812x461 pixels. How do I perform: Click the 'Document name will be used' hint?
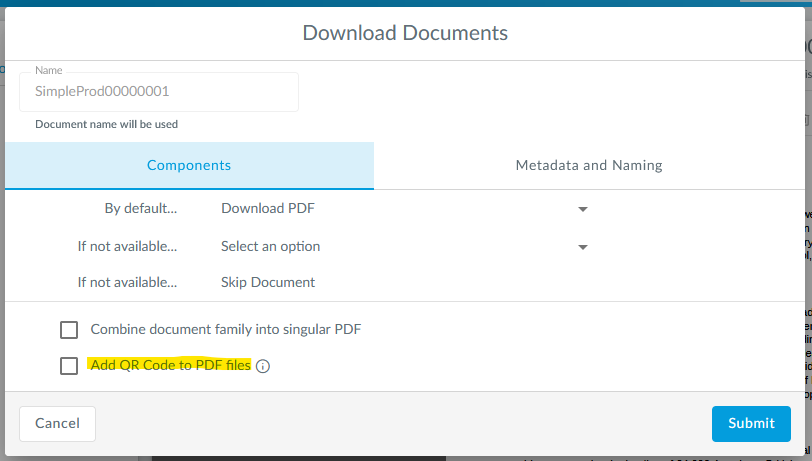coord(106,125)
